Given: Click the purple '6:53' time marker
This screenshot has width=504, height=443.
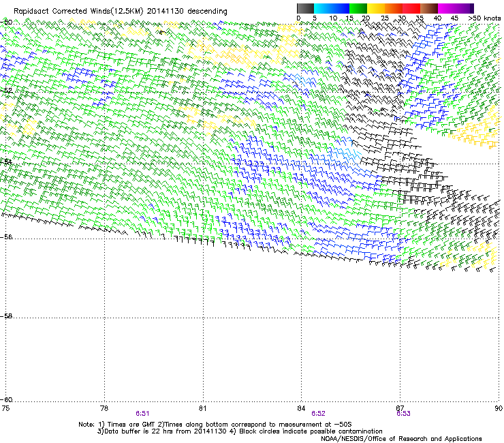Looking at the screenshot, I should (x=403, y=414).
